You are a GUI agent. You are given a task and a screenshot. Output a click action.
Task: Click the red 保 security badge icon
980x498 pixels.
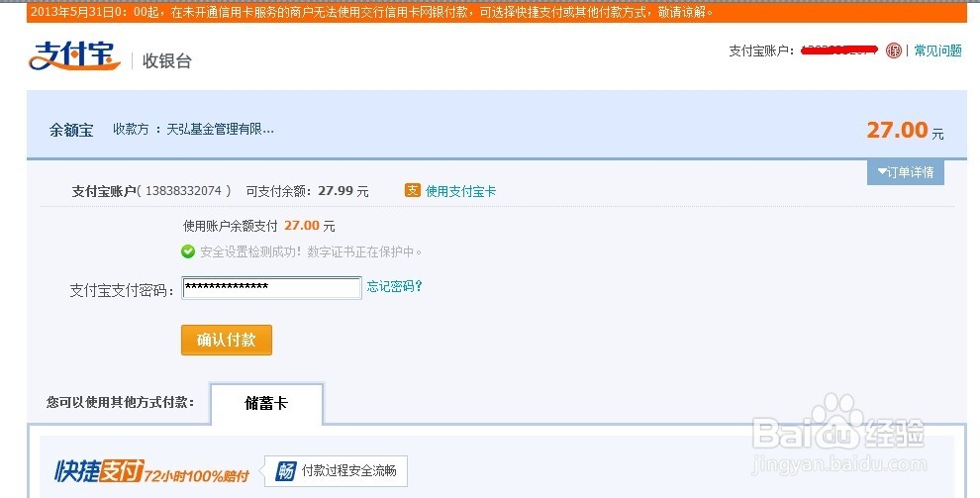(894, 50)
